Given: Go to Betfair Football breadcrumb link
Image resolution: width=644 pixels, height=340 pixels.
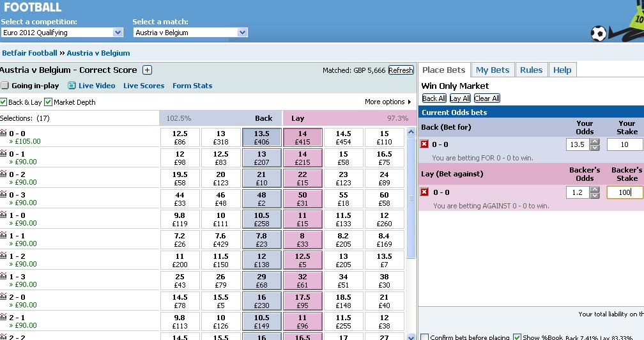Looking at the screenshot, I should [x=29, y=53].
